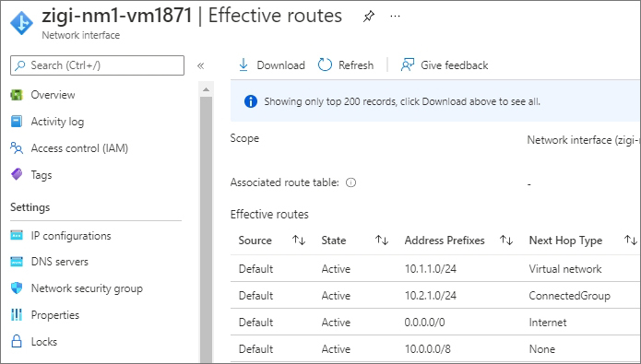The image size is (641, 364).
Task: Click the sidebar scrollbar up arrow
Action: pyautogui.click(x=206, y=89)
